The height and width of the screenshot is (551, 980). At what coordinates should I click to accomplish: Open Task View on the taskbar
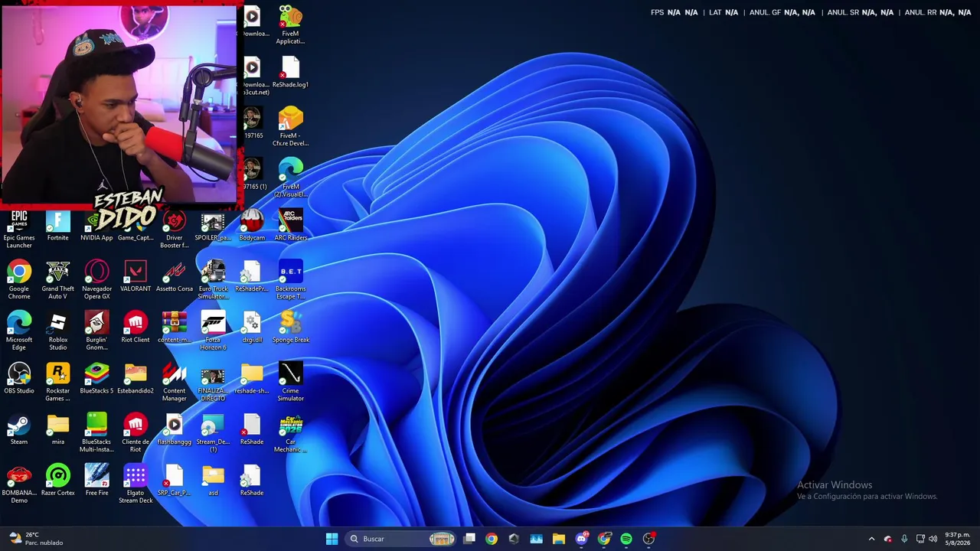click(469, 539)
